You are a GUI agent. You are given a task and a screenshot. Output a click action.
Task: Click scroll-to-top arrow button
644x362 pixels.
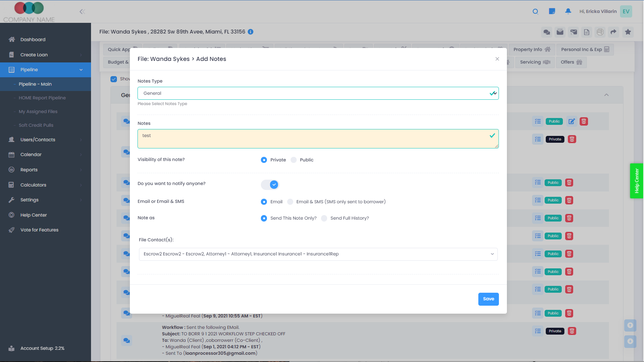(x=630, y=325)
